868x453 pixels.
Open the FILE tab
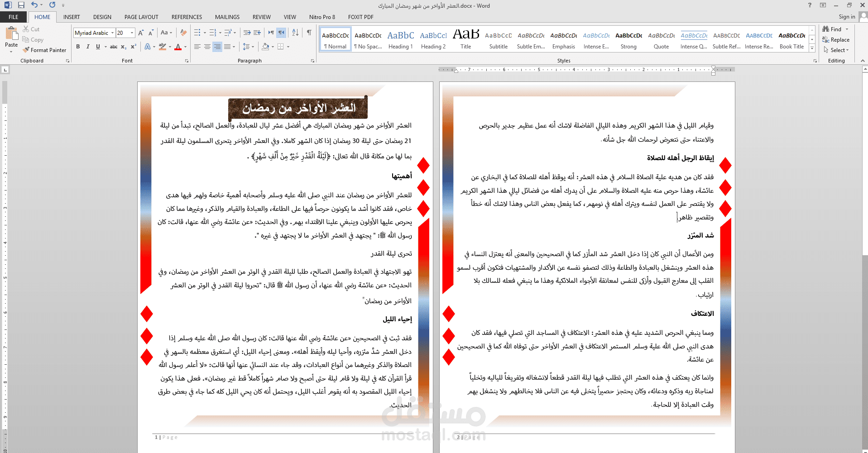click(x=14, y=17)
